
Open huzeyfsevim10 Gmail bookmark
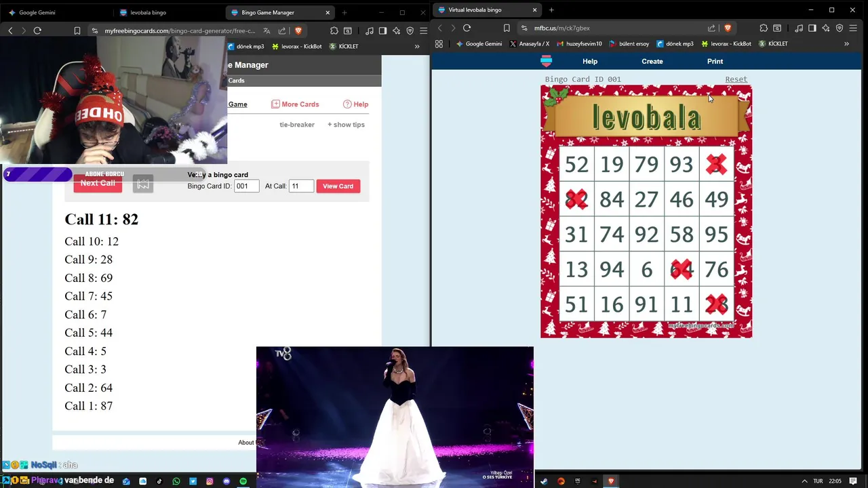(x=579, y=43)
